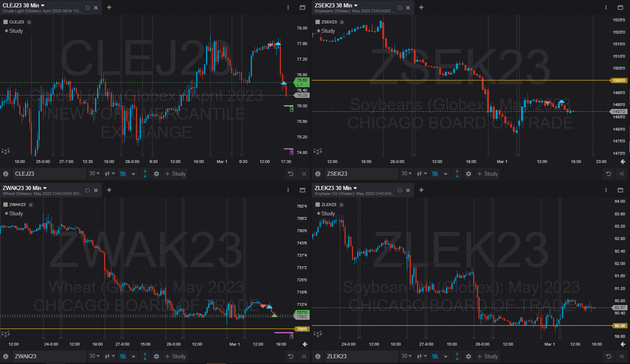Toggle drawings visibility eye on ZLEK23 toolbar
630x364 pixels.
435,356
